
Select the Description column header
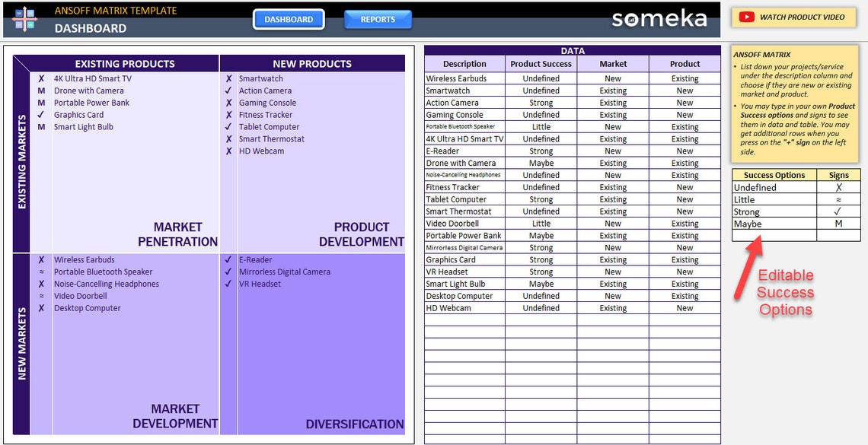click(x=464, y=64)
